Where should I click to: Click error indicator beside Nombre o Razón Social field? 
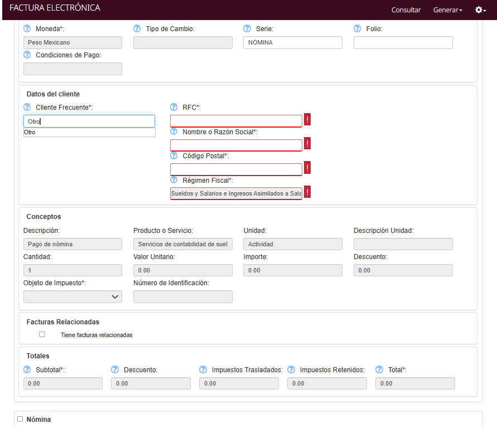tap(307, 143)
